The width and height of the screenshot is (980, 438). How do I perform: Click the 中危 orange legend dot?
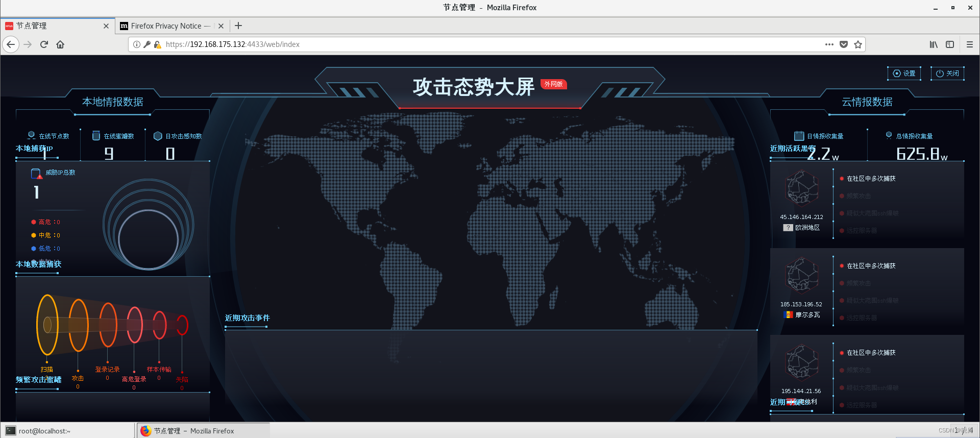(x=34, y=235)
